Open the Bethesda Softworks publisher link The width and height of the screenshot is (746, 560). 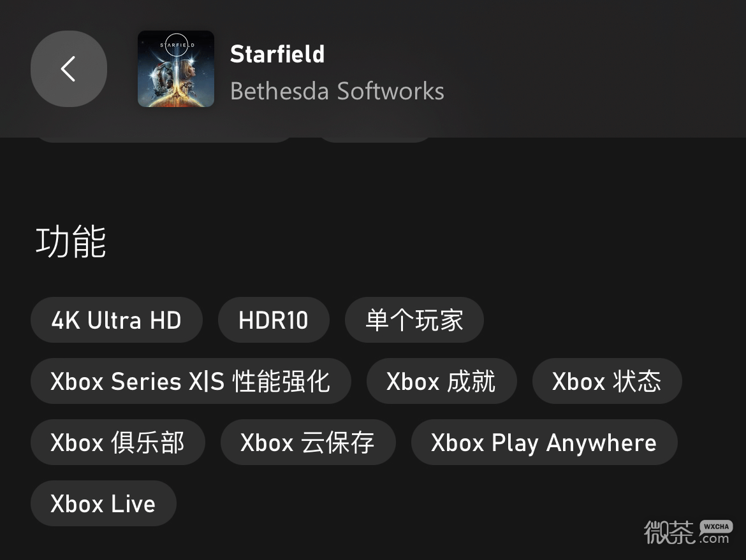click(x=337, y=91)
